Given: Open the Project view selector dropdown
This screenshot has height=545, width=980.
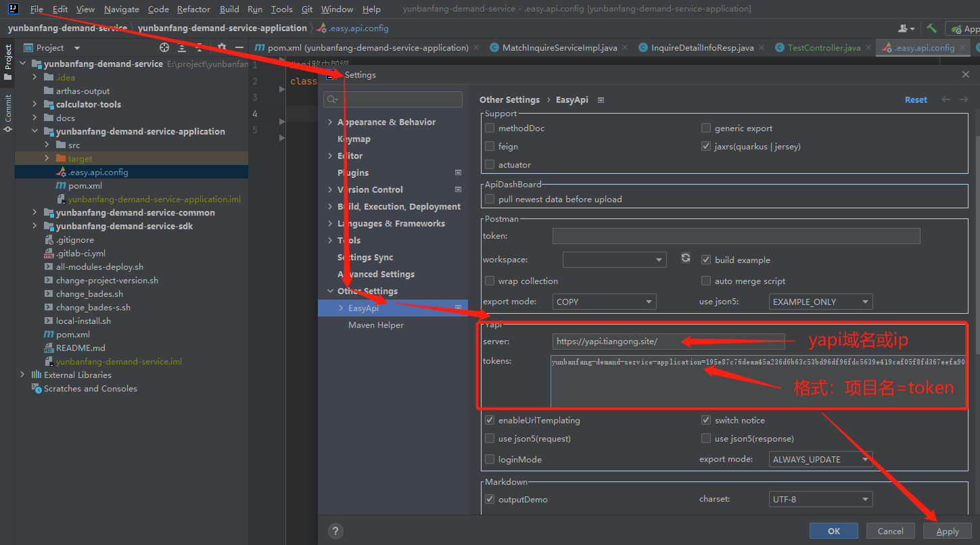Looking at the screenshot, I should 52,47.
